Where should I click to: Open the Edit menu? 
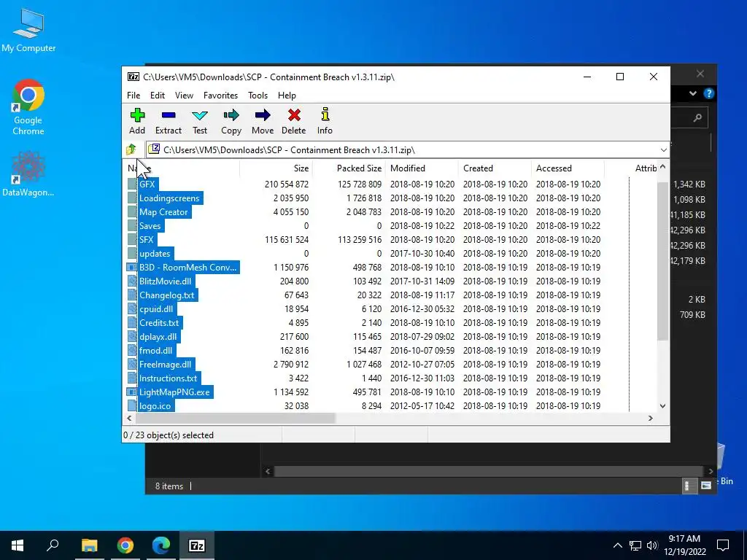coord(158,96)
